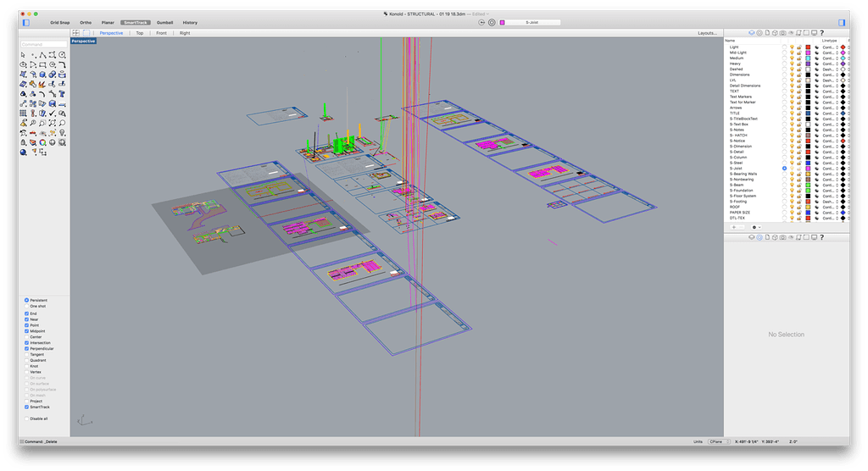Viewport: 868px width, 471px height.
Task: Toggle the Grid Snap button
Action: [60, 22]
